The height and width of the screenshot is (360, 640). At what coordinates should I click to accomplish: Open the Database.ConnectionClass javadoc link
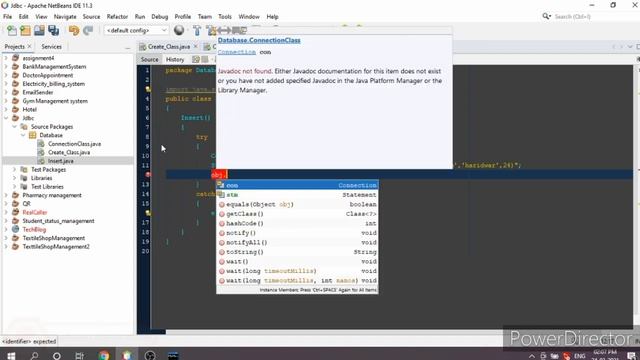click(x=259, y=40)
